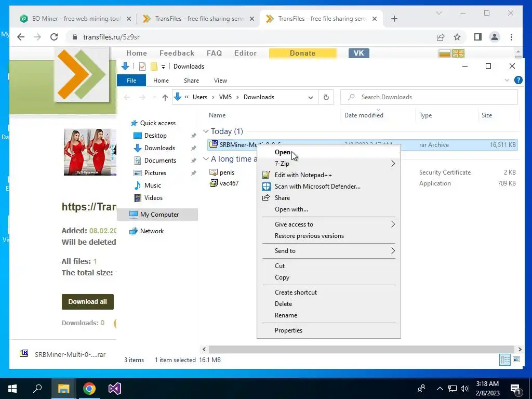Screen dimensions: 532x399
Task: Click the VK button on TransFiles
Action: tap(358, 54)
